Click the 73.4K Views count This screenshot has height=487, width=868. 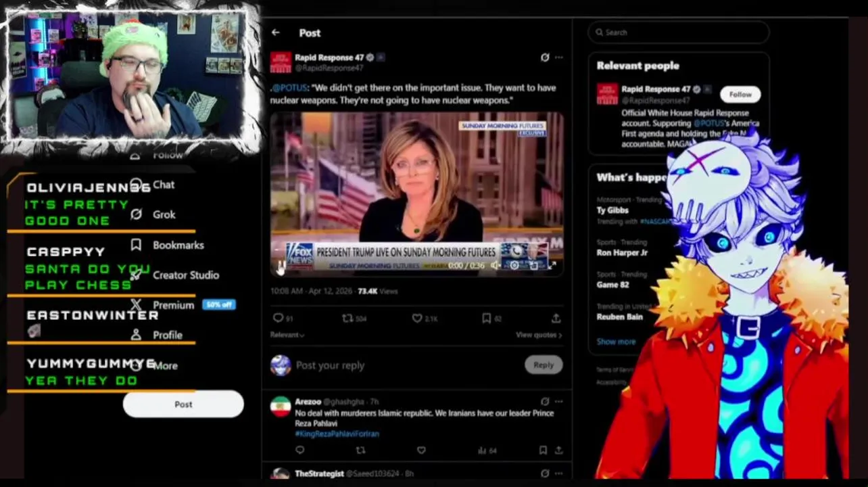[378, 291]
